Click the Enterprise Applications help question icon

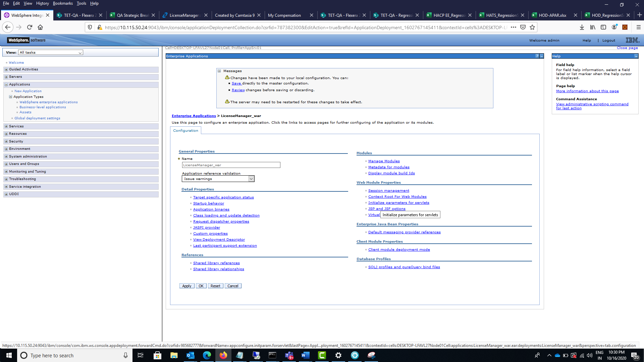[537, 56]
